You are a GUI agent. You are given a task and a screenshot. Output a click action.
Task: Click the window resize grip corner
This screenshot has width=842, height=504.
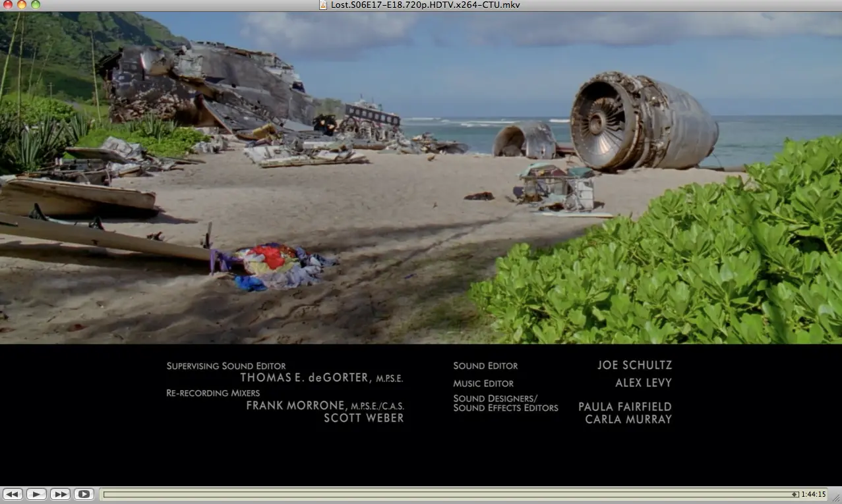coord(836,498)
